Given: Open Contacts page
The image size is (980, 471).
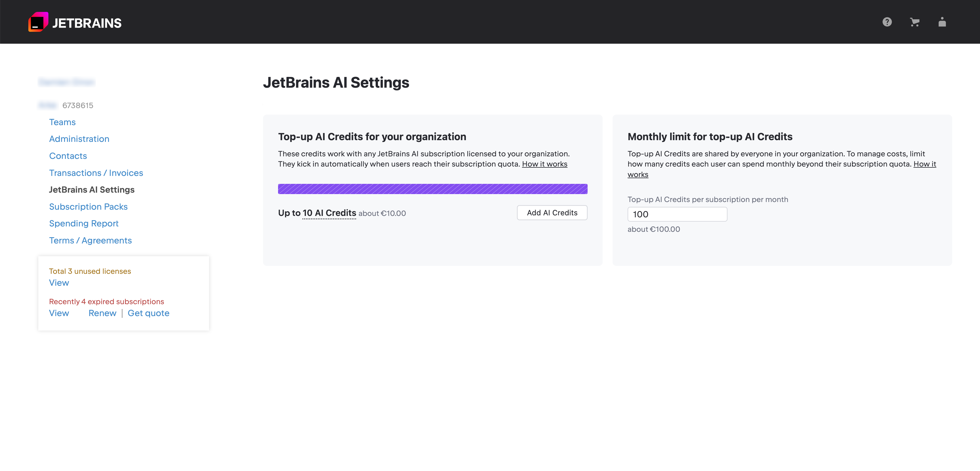Looking at the screenshot, I should [68, 156].
